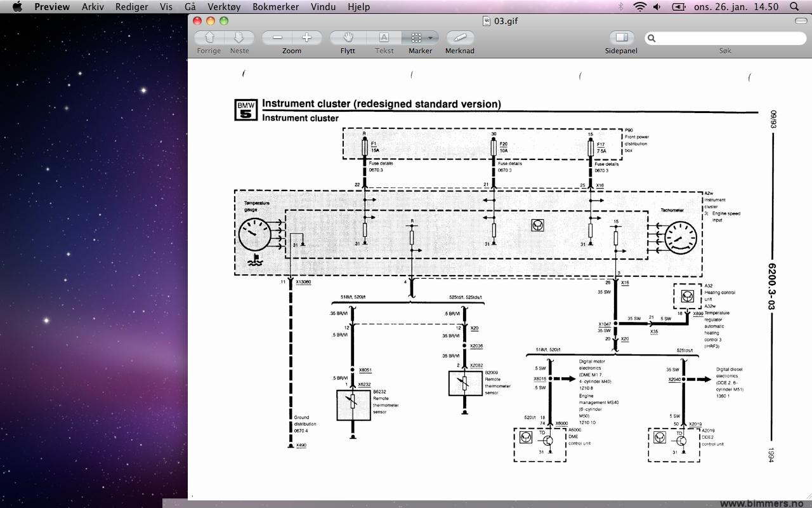Minimize the 03.gif window with yellow button

coord(211,21)
